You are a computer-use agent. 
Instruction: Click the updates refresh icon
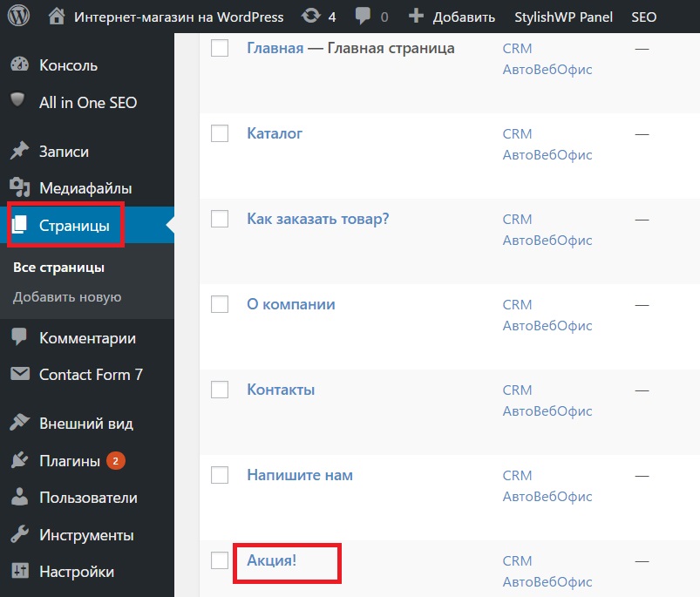309,17
